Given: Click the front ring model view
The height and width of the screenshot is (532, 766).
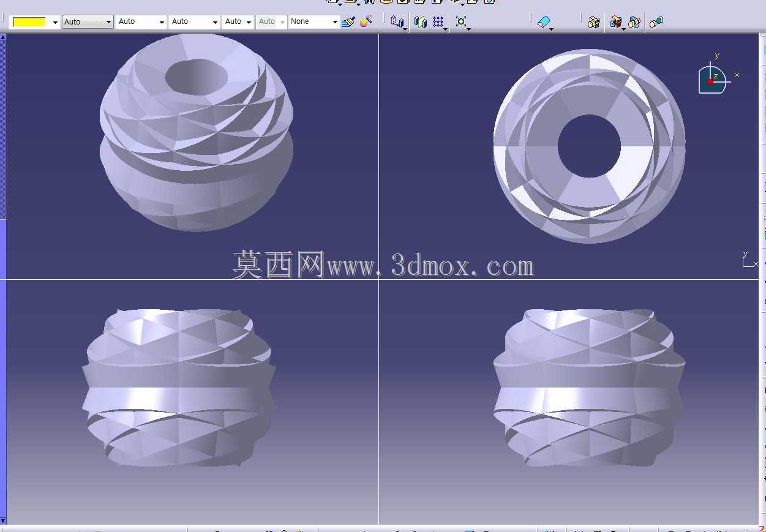Looking at the screenshot, I should pos(589,146).
